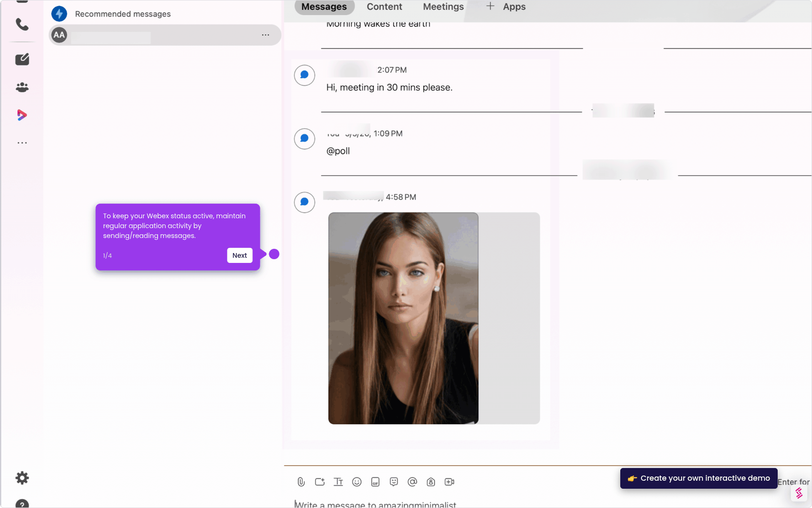Click the thread icon beside 2:07 PM message
The image size is (812, 508).
click(x=304, y=75)
